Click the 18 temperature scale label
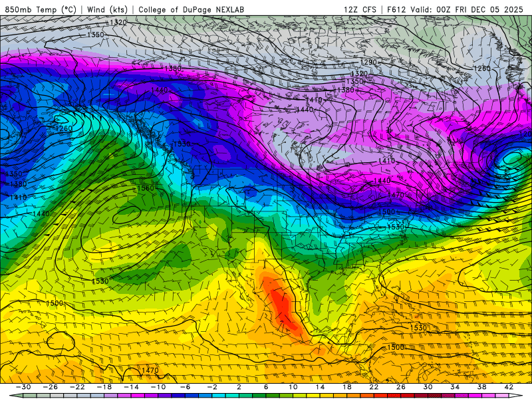Screen dimensions: 532x399 point(346,387)
